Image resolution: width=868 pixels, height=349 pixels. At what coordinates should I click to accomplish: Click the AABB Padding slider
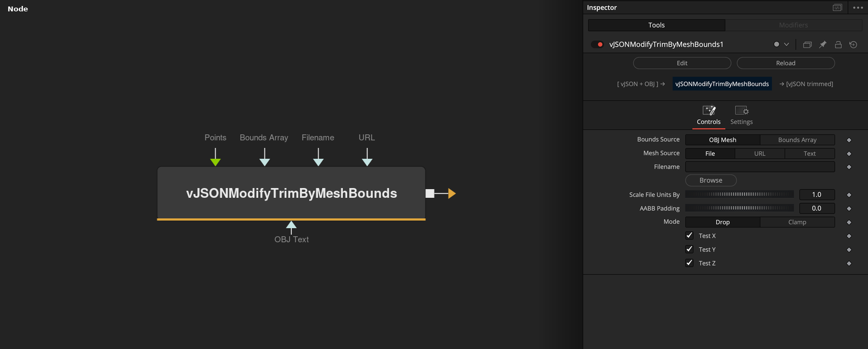739,208
